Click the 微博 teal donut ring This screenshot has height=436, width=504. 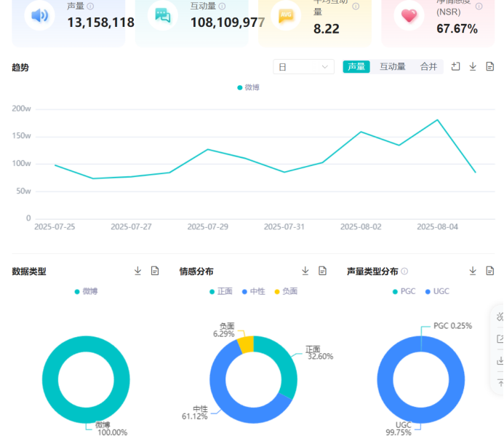coord(50,380)
